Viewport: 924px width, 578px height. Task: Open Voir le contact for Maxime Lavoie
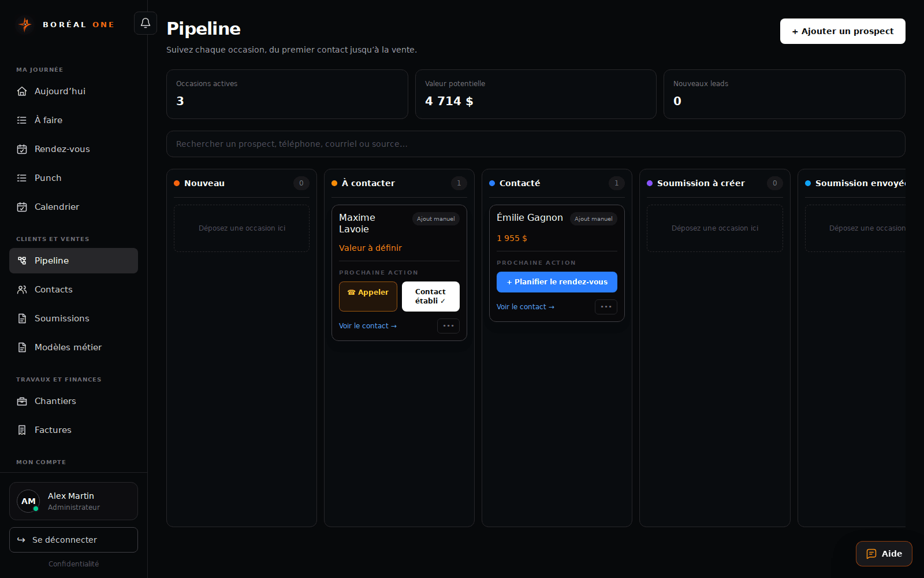tap(368, 326)
